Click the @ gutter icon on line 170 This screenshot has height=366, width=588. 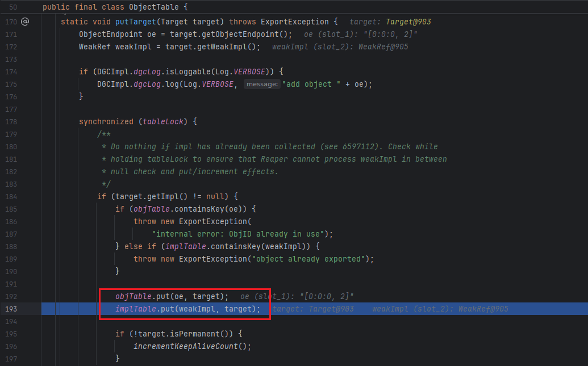click(24, 22)
